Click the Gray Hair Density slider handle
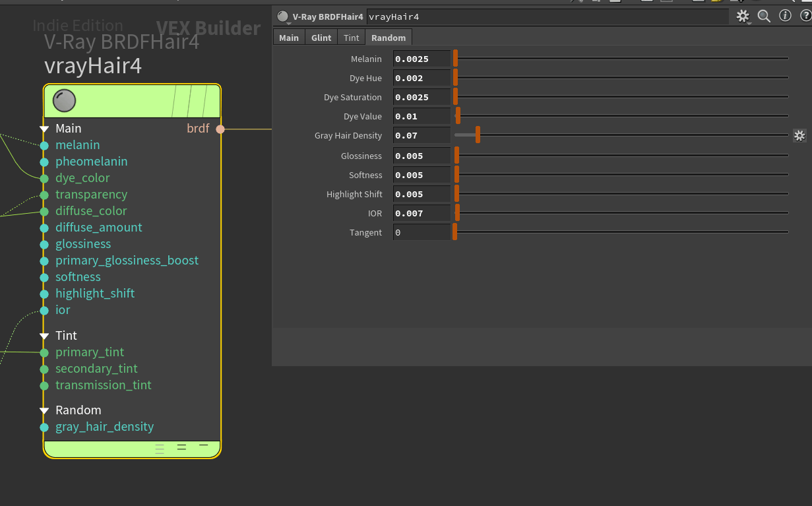The width and height of the screenshot is (812, 506). pos(478,135)
